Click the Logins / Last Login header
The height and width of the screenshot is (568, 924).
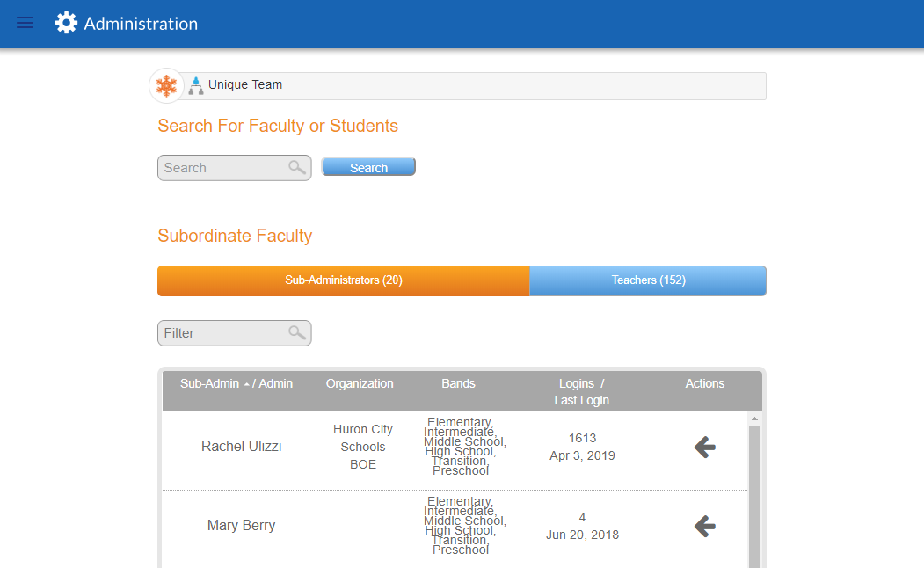click(582, 392)
